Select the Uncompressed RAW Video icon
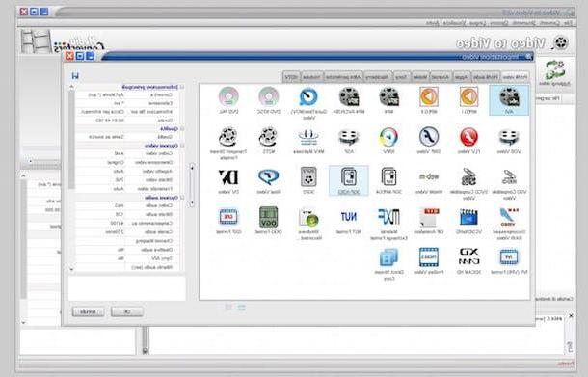Image resolution: width=588 pixels, height=377 pixels. click(509, 224)
